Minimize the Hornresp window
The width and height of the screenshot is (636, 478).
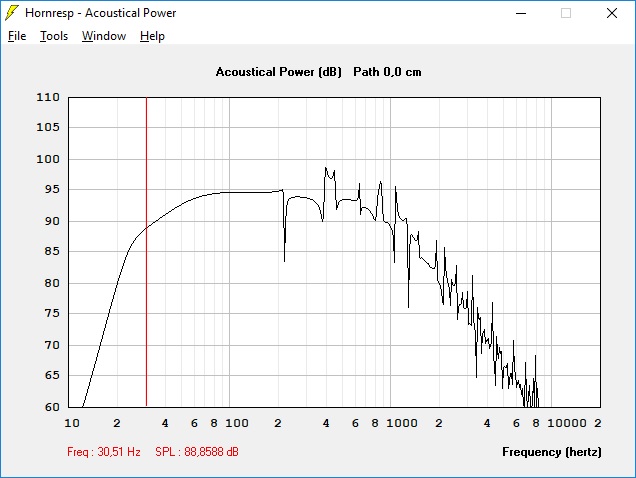point(521,13)
